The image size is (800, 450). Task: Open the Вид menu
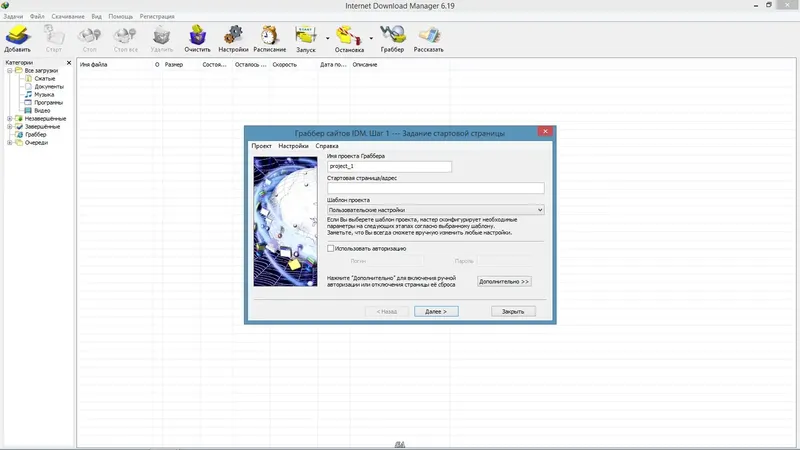pyautogui.click(x=96, y=16)
